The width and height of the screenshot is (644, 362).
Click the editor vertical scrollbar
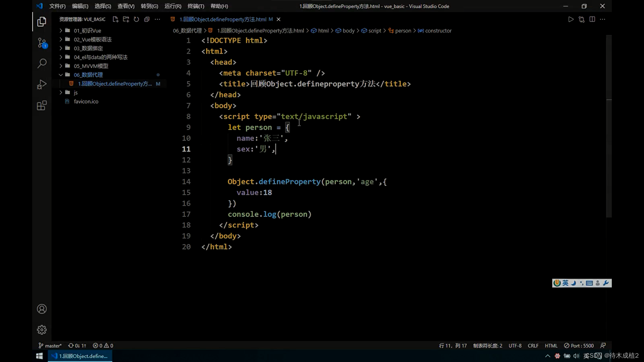(x=609, y=126)
